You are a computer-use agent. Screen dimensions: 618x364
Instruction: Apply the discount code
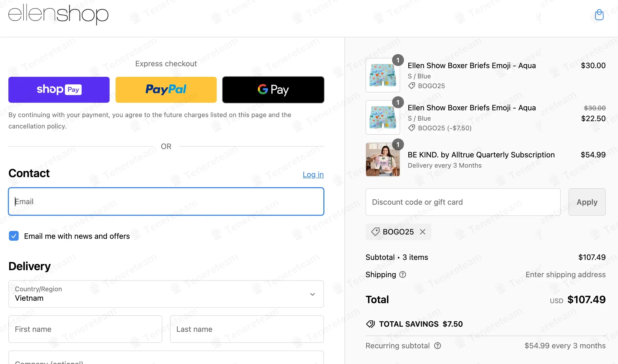pyautogui.click(x=587, y=202)
